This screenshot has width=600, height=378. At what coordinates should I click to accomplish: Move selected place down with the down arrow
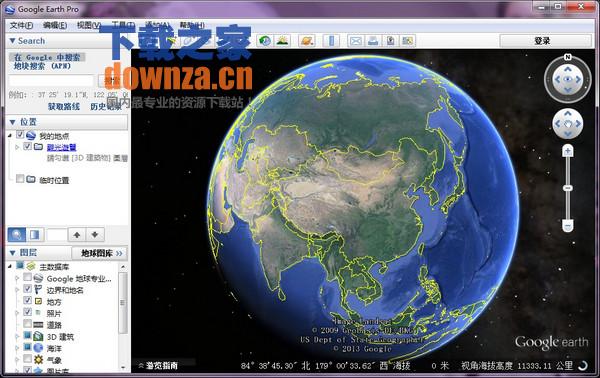coord(95,235)
